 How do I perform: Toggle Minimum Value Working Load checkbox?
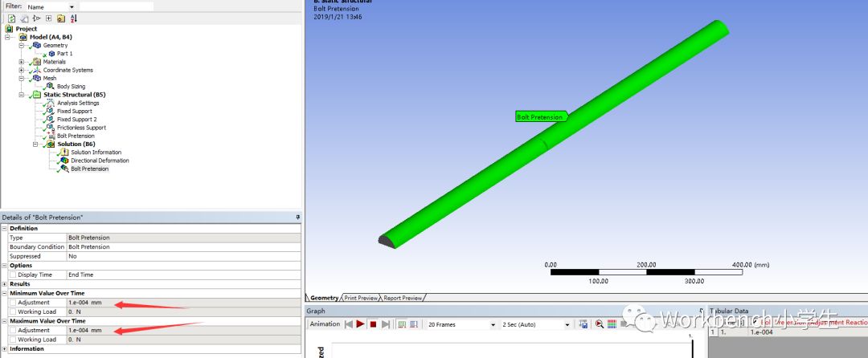click(x=13, y=312)
